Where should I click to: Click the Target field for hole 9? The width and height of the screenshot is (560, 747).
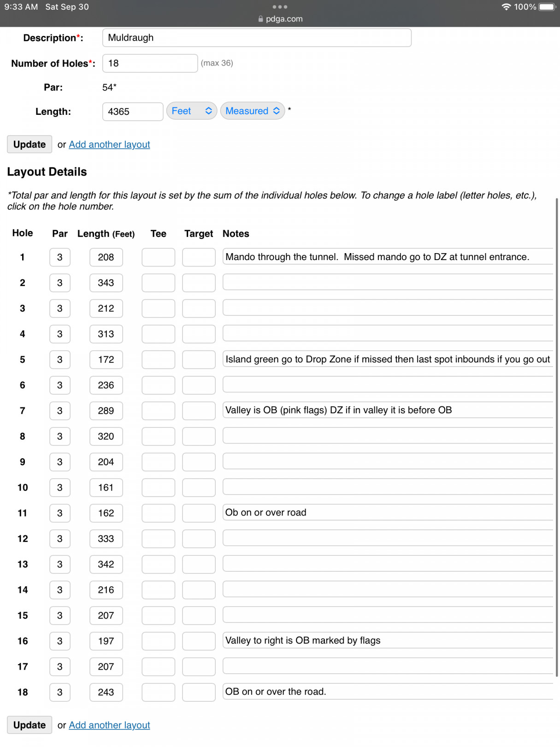coord(199,462)
